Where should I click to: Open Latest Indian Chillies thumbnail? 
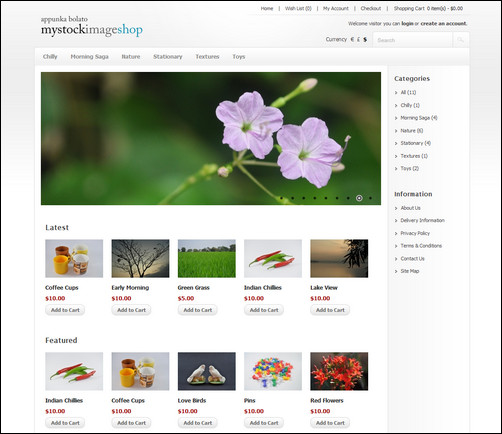tap(273, 258)
